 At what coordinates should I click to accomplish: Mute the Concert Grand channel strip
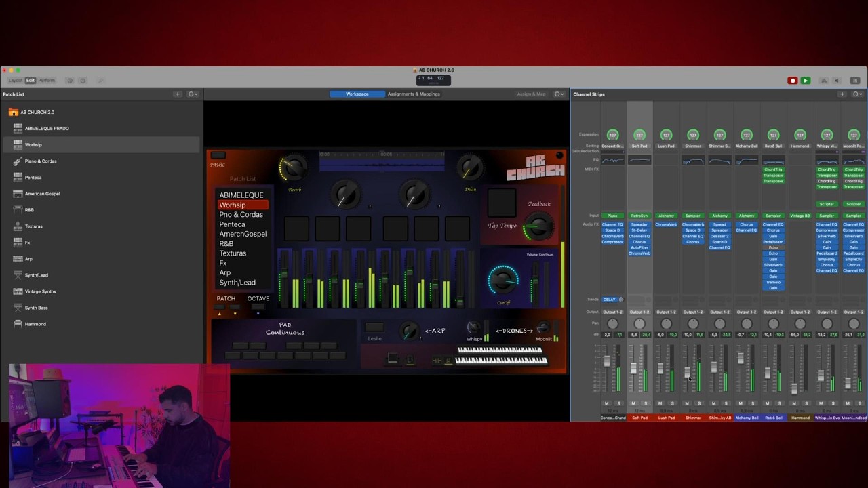coord(607,403)
